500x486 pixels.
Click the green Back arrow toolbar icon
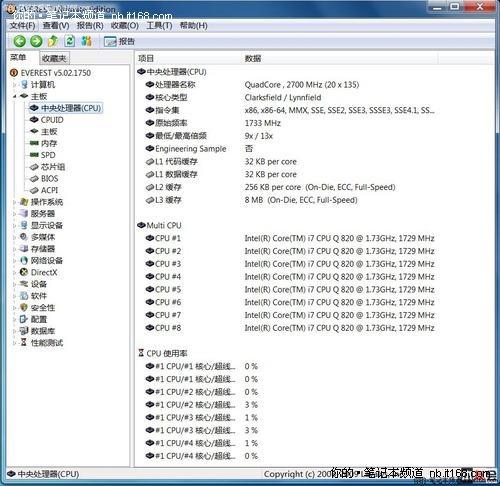point(19,41)
